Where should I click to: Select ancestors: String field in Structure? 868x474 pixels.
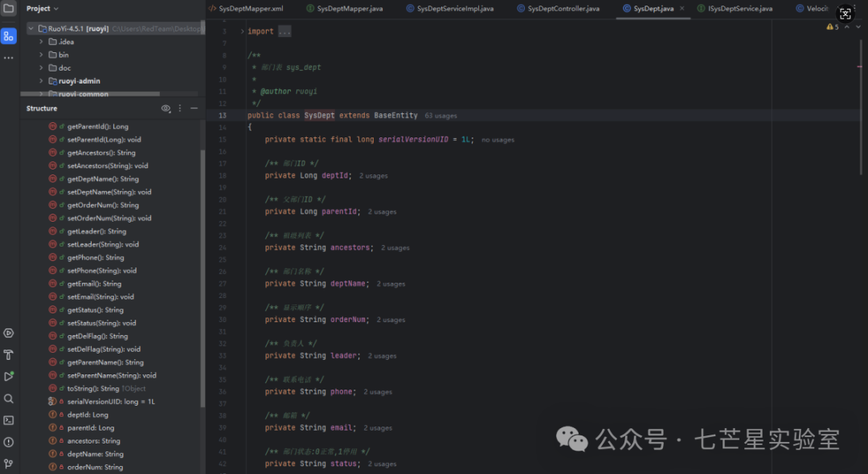93,441
